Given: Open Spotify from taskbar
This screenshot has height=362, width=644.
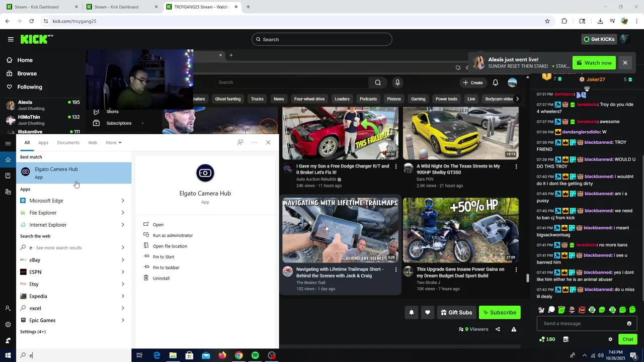Looking at the screenshot, I should 255,355.
